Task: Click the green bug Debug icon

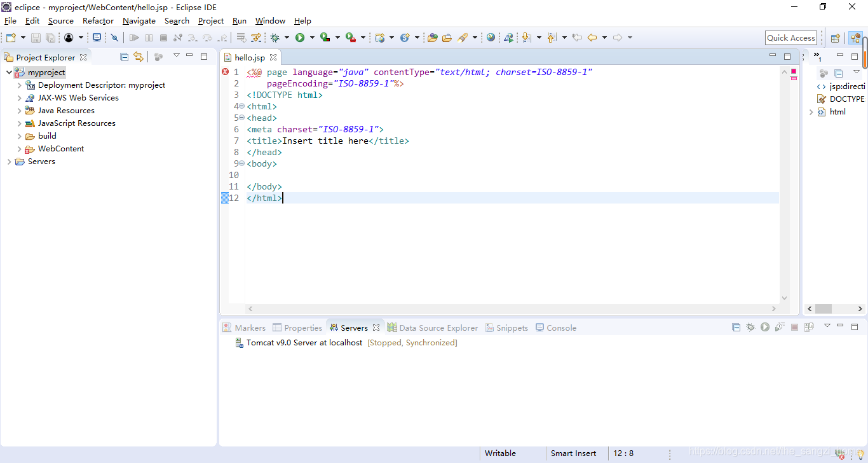Action: tap(275, 38)
